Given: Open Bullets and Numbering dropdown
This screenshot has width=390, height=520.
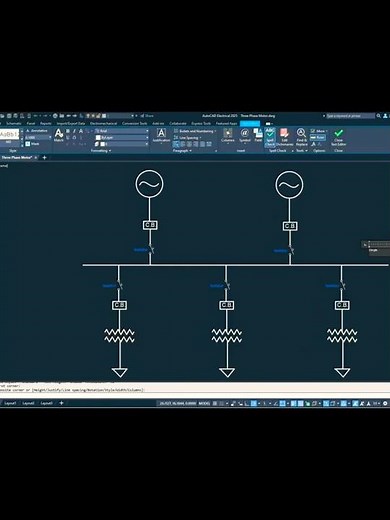Looking at the screenshot, I should tap(195, 131).
